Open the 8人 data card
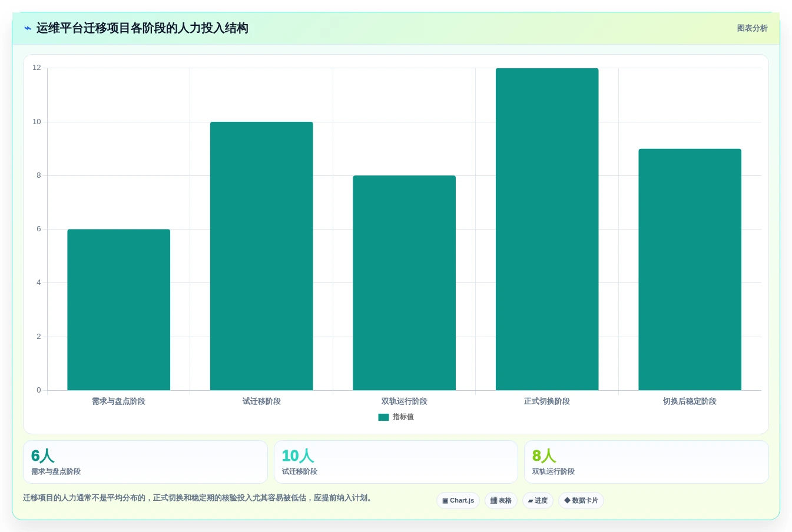This screenshot has width=792, height=532. pos(647,462)
